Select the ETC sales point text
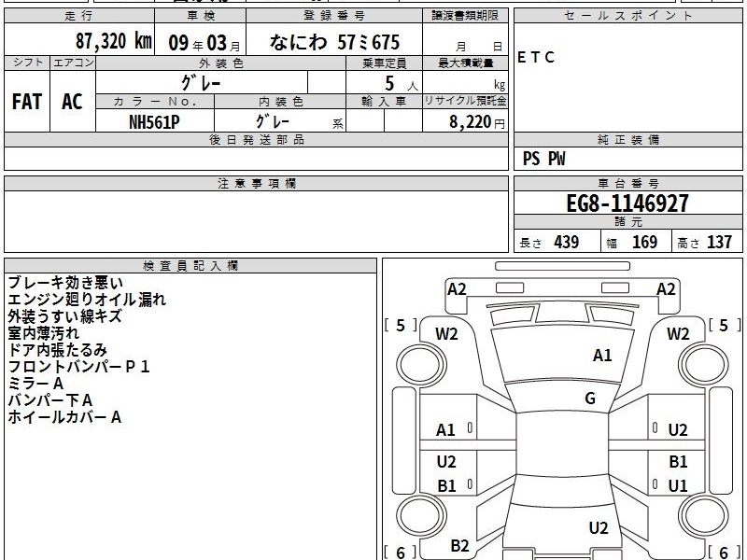Image resolution: width=747 pixels, height=560 pixels. tap(536, 57)
